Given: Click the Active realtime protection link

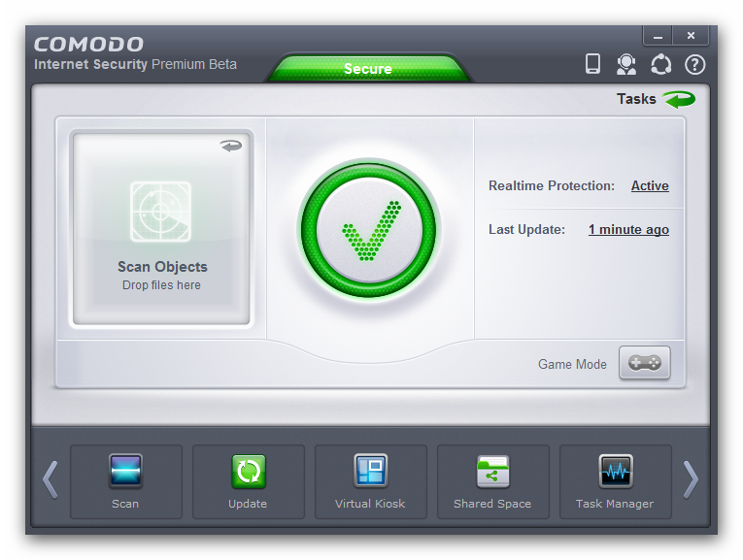Looking at the screenshot, I should (x=650, y=186).
